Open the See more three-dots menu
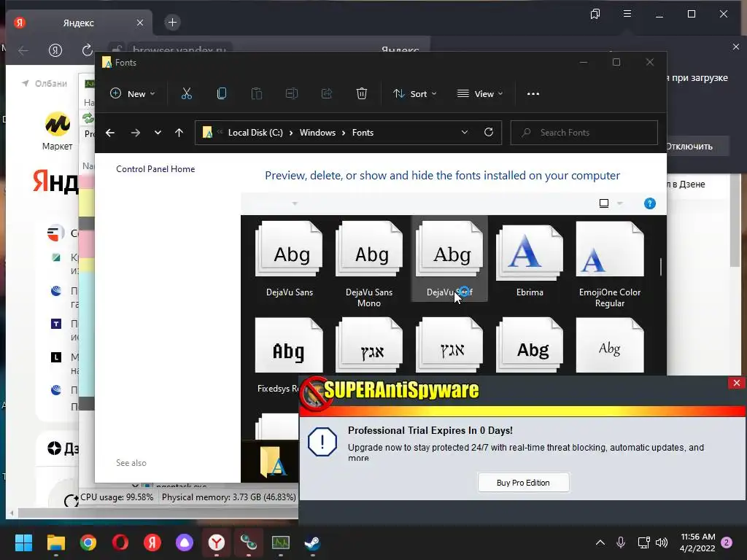 click(x=533, y=94)
